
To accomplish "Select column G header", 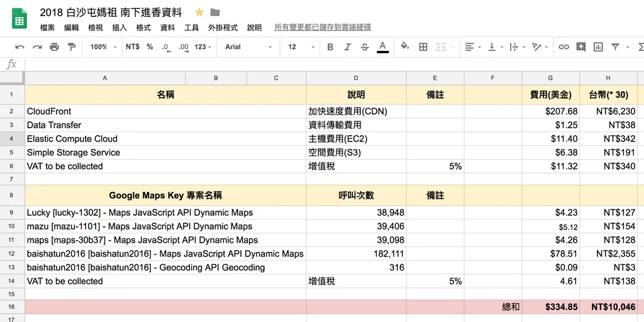I will click(x=551, y=78).
